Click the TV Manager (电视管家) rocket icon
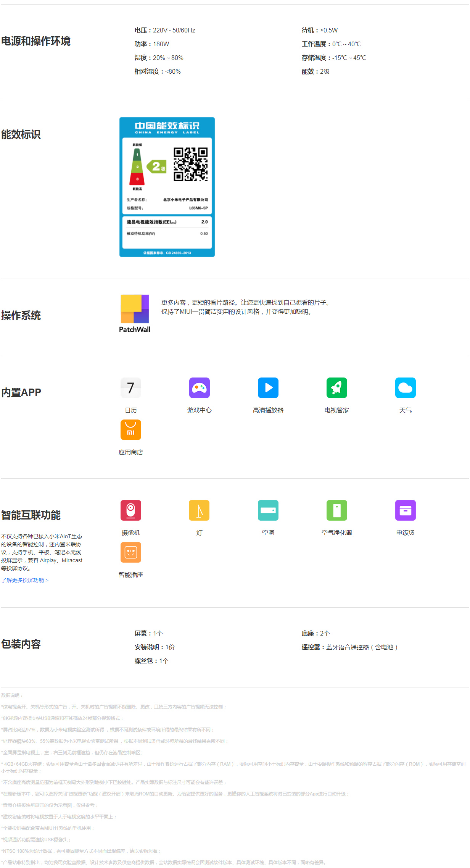Image resolution: width=470 pixels, height=868 pixels. pos(336,388)
